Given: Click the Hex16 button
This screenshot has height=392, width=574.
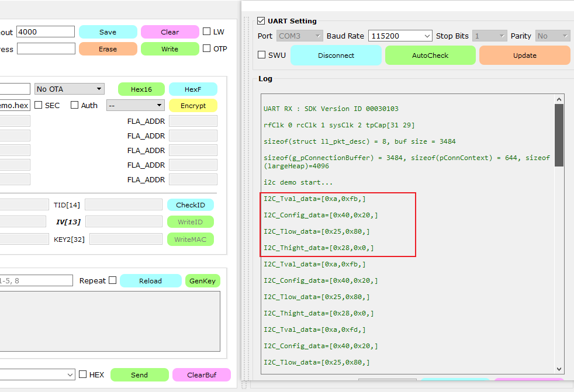Looking at the screenshot, I should tap(141, 89).
